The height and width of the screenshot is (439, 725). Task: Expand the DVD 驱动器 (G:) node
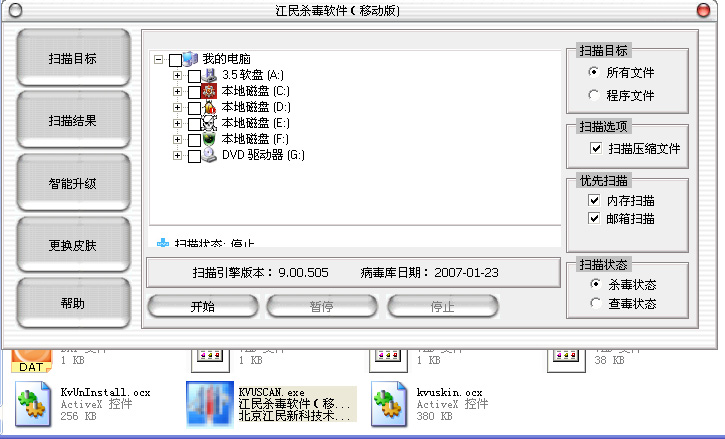[177, 155]
